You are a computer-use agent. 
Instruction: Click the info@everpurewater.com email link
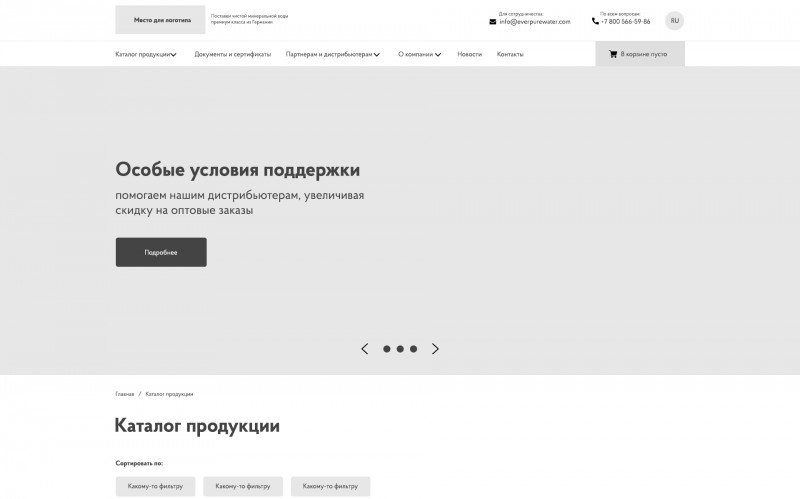tap(535, 22)
